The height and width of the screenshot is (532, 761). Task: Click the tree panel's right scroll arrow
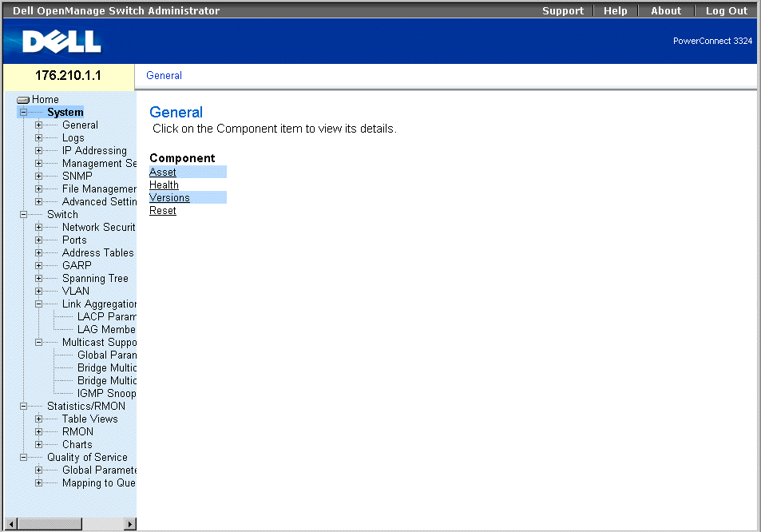pyautogui.click(x=129, y=524)
